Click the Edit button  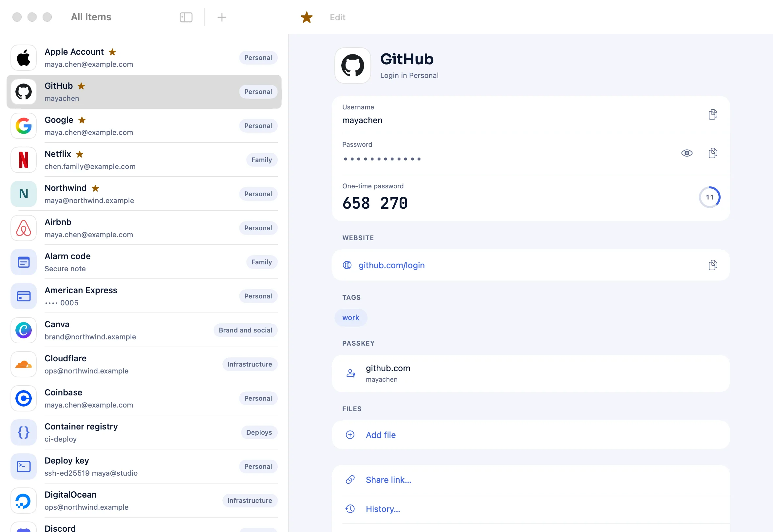click(337, 17)
